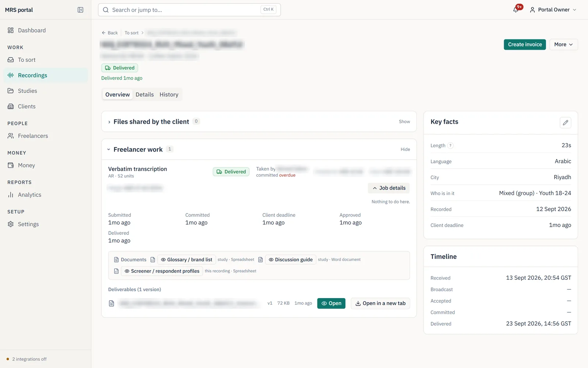Viewport: 588px width, 368px height.
Task: Hide the Freelancer work section
Action: [405, 149]
